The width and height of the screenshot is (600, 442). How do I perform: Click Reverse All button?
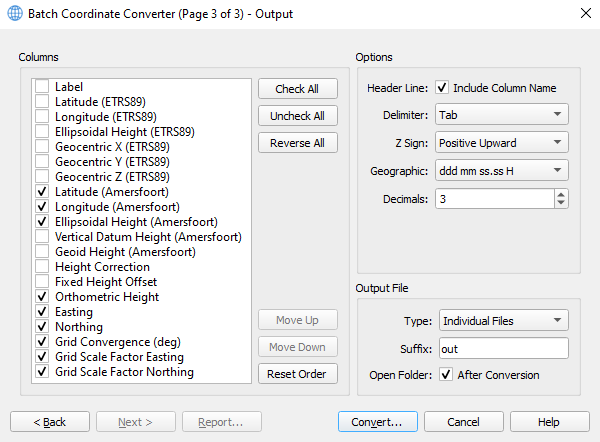[297, 143]
